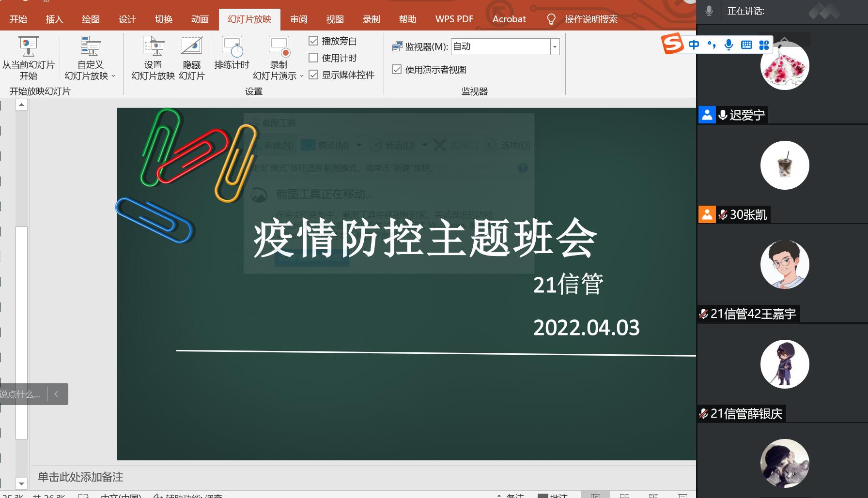Viewport: 868px width, 498px height.
Task: Toggle the 使用演示者视图 checkbox
Action: point(397,69)
